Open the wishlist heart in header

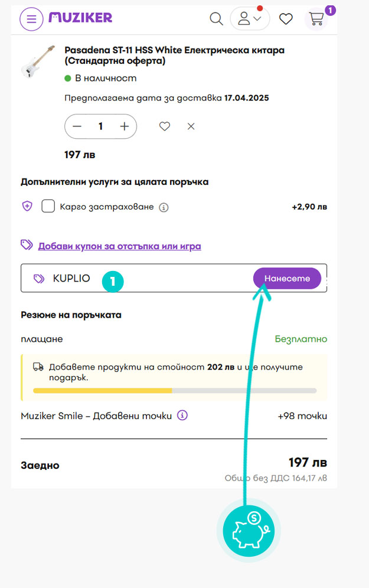tap(286, 19)
